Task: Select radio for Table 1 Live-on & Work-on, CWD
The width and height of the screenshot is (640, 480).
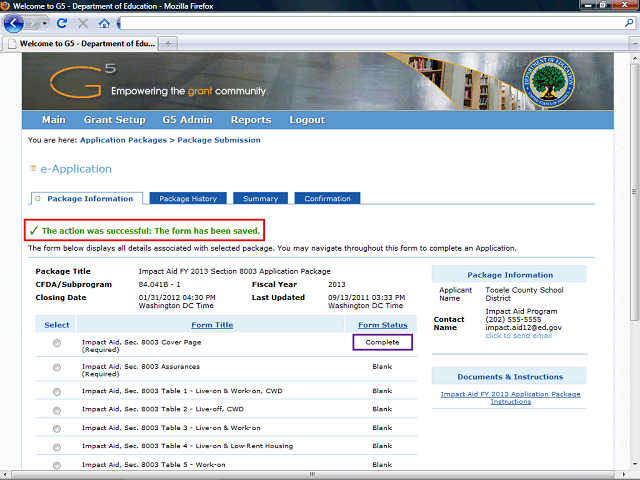Action: pos(57,392)
